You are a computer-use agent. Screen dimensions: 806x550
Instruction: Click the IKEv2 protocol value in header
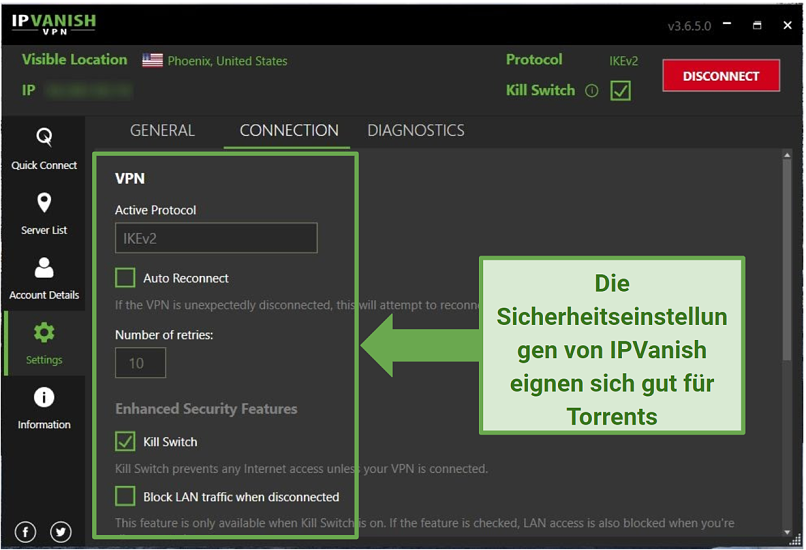click(624, 61)
